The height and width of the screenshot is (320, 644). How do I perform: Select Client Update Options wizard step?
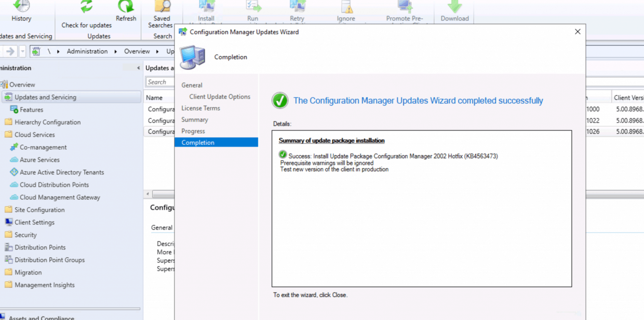pyautogui.click(x=220, y=97)
